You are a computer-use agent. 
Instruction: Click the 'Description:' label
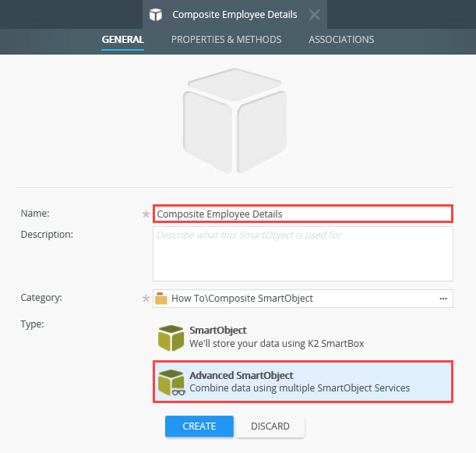click(x=47, y=235)
